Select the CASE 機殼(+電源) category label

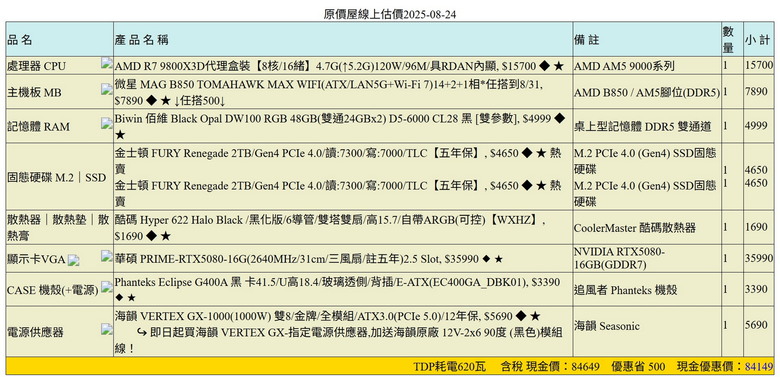(x=53, y=290)
